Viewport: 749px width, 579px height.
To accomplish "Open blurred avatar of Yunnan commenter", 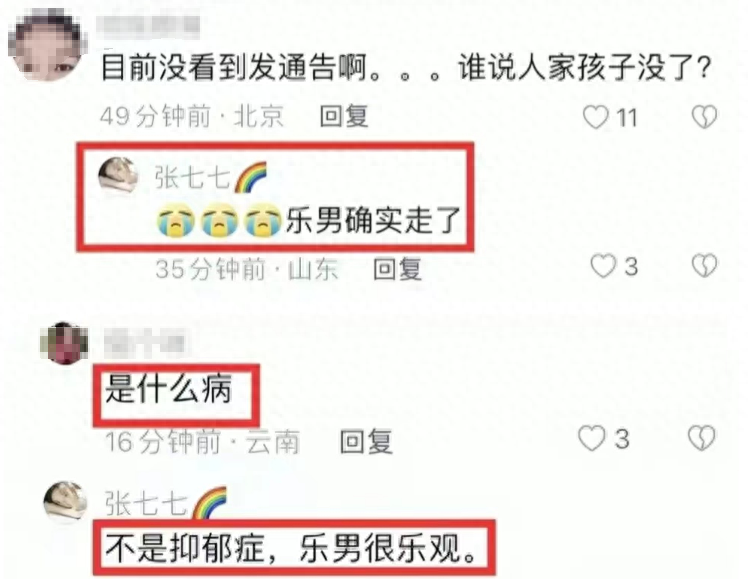I will point(64,343).
